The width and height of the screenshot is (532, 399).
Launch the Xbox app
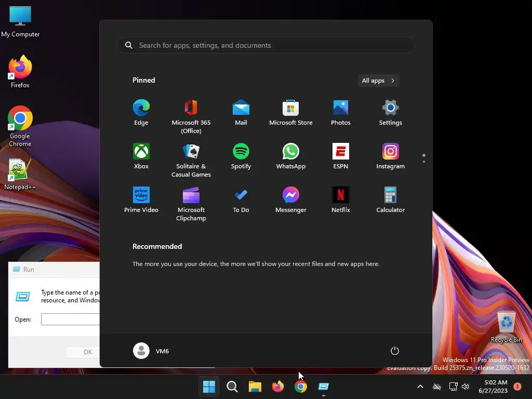141,156
